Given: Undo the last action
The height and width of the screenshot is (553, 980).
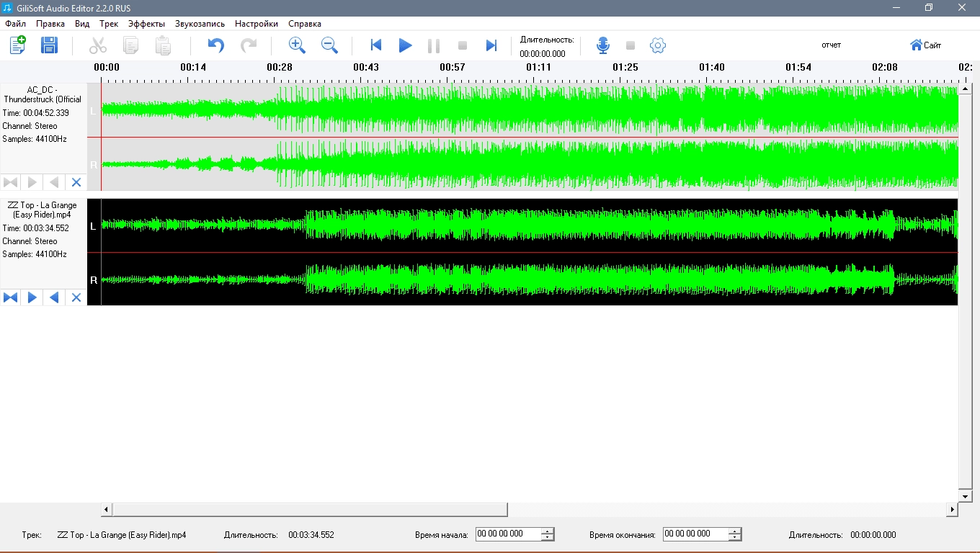Looking at the screenshot, I should point(215,45).
